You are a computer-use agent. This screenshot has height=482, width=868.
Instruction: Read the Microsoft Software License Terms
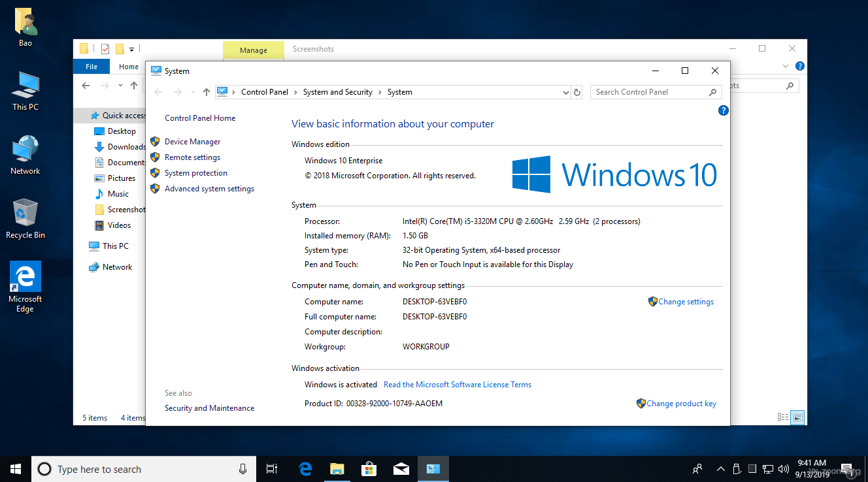pyautogui.click(x=458, y=385)
